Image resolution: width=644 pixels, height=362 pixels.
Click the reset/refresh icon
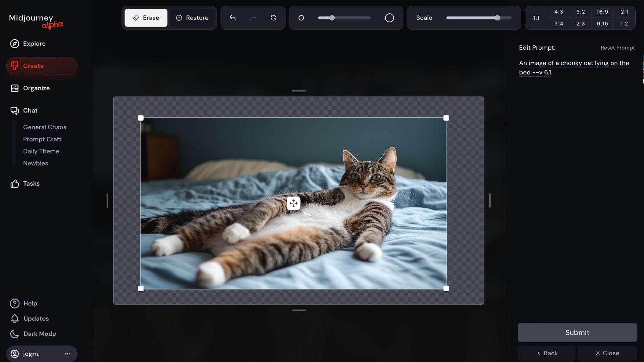coord(274,18)
